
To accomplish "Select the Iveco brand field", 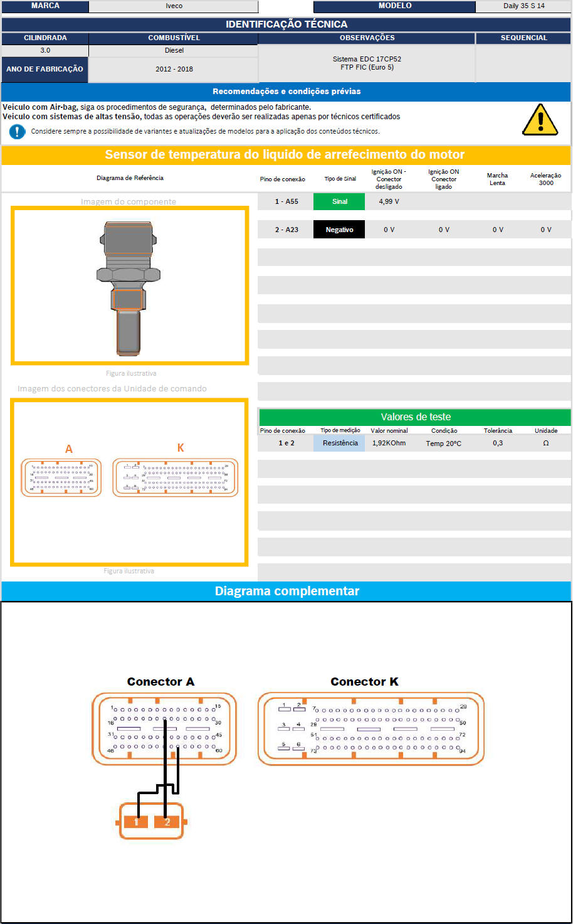I will (x=174, y=6).
